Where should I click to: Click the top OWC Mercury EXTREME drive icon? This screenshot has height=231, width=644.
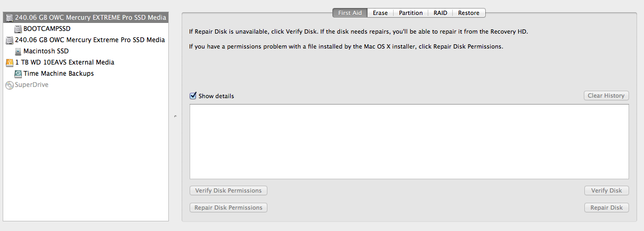coord(9,18)
